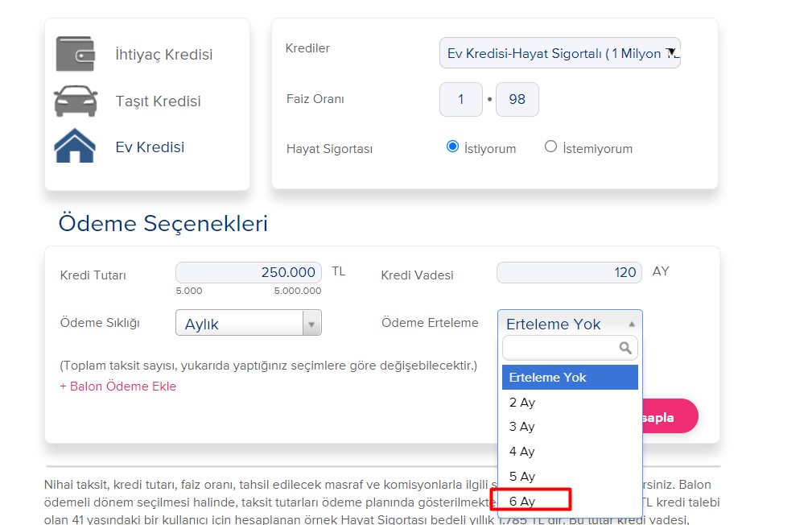Click the magnifier search icon in dropdown
This screenshot has width=812, height=525.
click(x=625, y=347)
